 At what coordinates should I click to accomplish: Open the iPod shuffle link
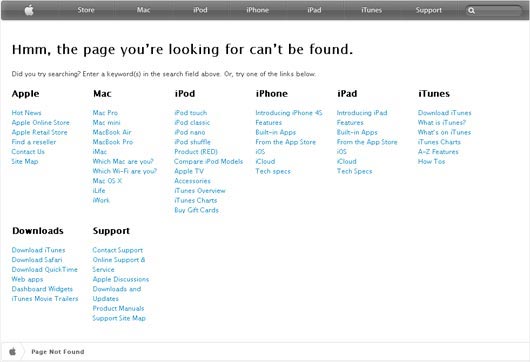click(x=192, y=142)
